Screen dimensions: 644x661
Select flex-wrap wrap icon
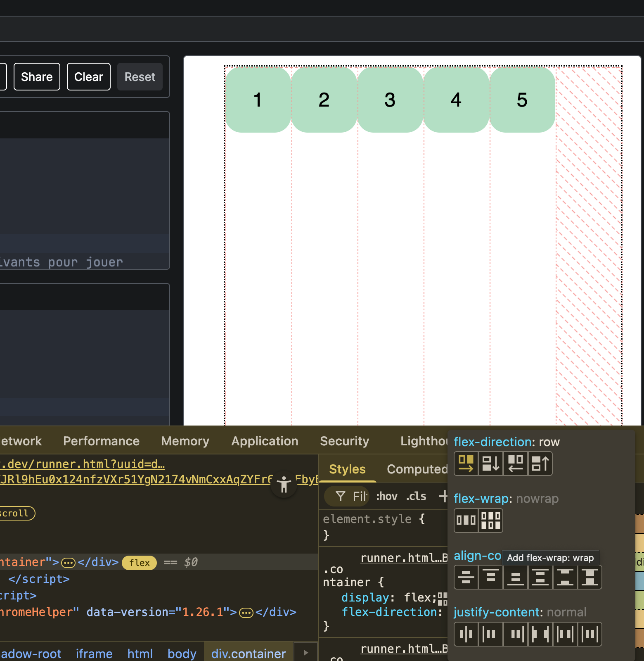coord(491,520)
